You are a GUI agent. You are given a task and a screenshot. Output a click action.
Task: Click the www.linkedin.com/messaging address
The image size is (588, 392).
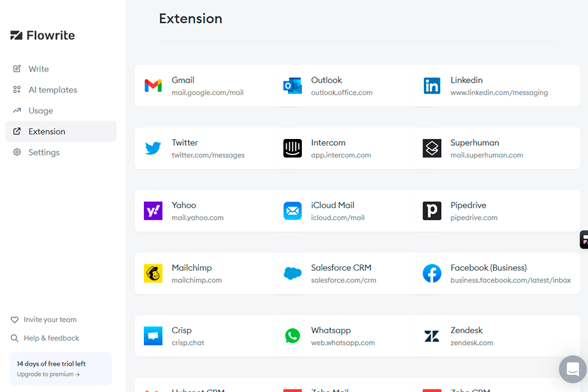tap(499, 92)
